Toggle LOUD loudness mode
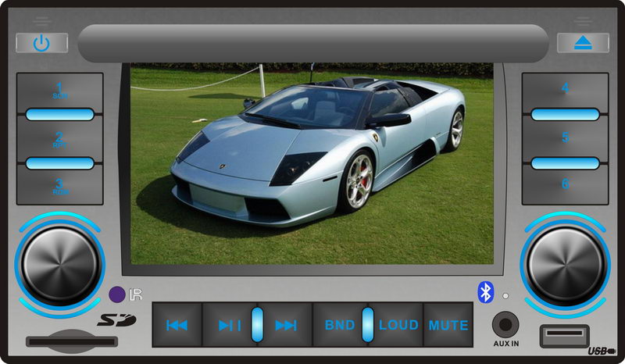The width and height of the screenshot is (625, 364). [398, 325]
